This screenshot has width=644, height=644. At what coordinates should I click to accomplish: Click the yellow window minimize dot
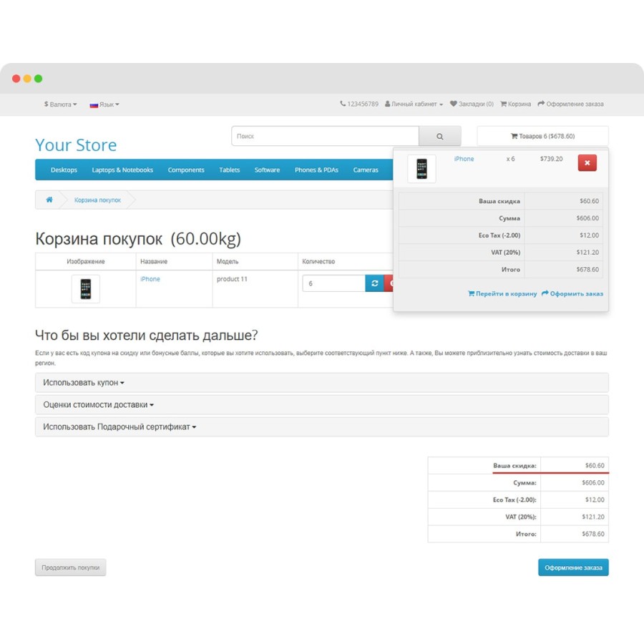coord(27,79)
